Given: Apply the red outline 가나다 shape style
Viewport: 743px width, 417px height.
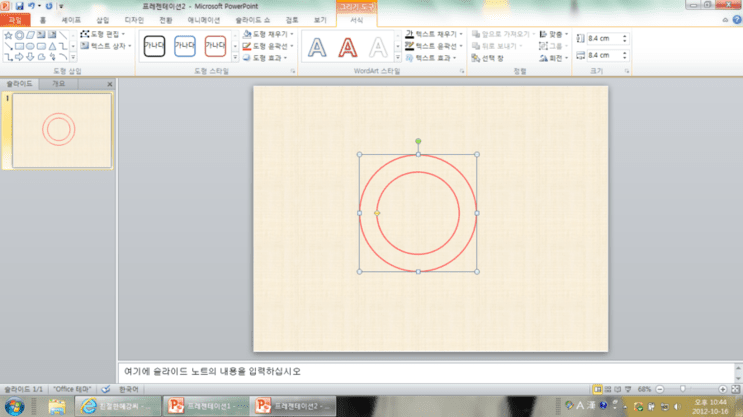Looking at the screenshot, I should (215, 46).
